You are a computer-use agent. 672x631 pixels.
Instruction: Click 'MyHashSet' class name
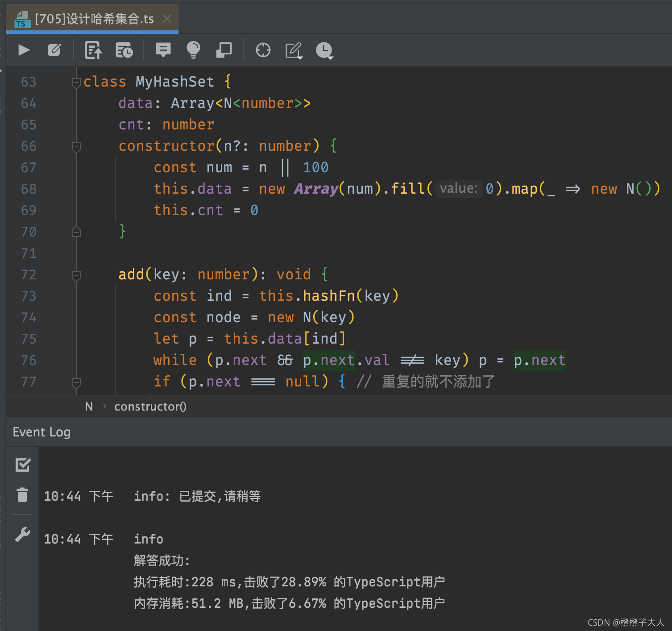coord(175,82)
